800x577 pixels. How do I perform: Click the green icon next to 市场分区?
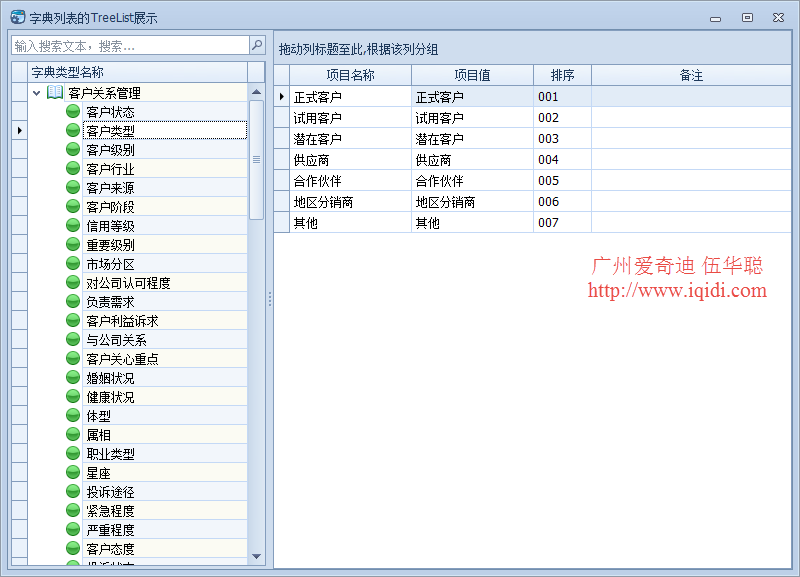[73, 263]
